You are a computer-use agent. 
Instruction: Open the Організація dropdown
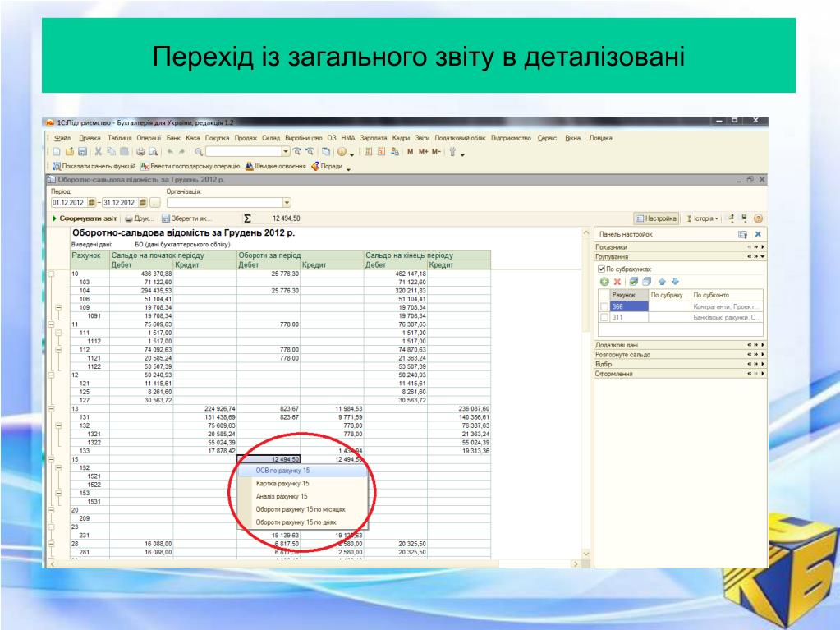pyautogui.click(x=287, y=203)
